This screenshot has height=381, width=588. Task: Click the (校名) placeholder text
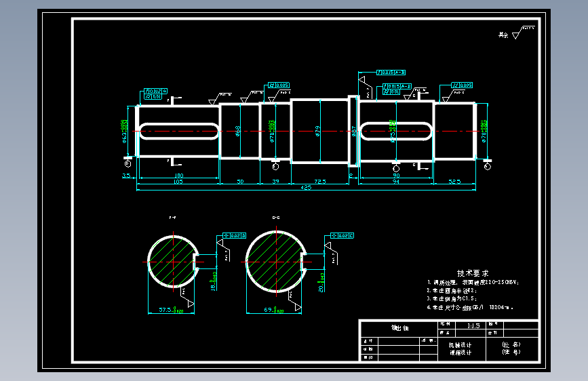click(x=511, y=344)
